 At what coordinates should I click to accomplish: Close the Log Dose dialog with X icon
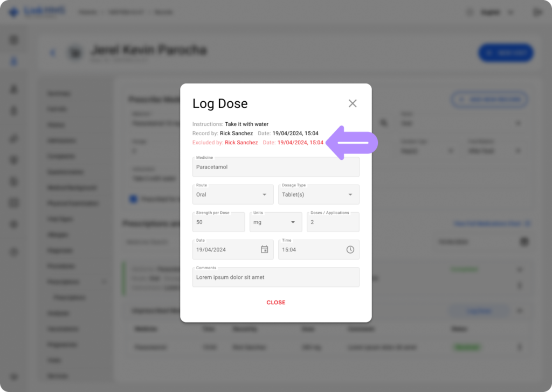tap(353, 103)
